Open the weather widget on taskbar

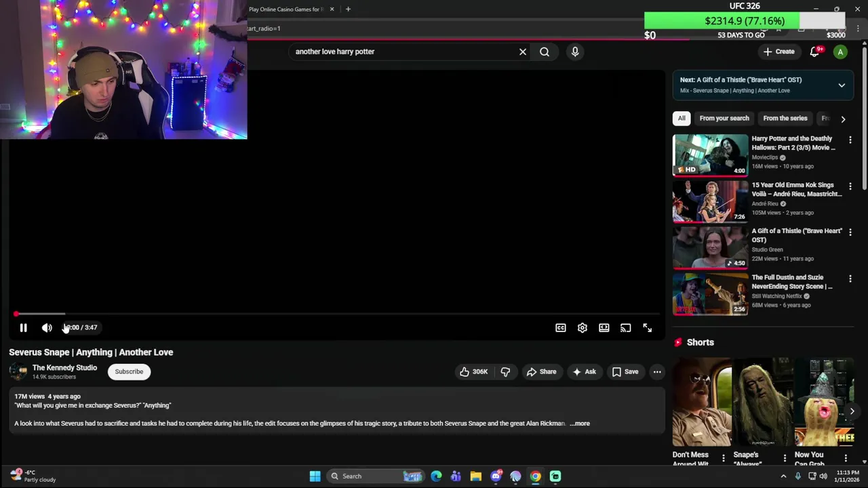pyautogui.click(x=32, y=476)
